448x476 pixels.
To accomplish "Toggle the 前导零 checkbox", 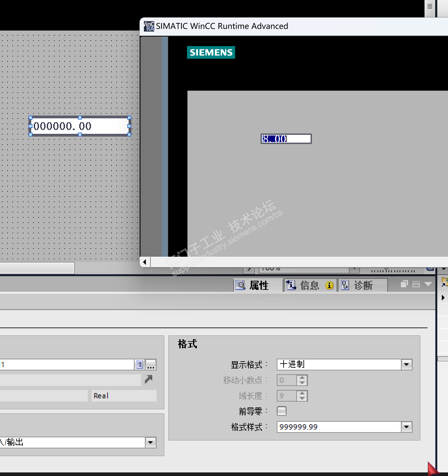I will (282, 411).
